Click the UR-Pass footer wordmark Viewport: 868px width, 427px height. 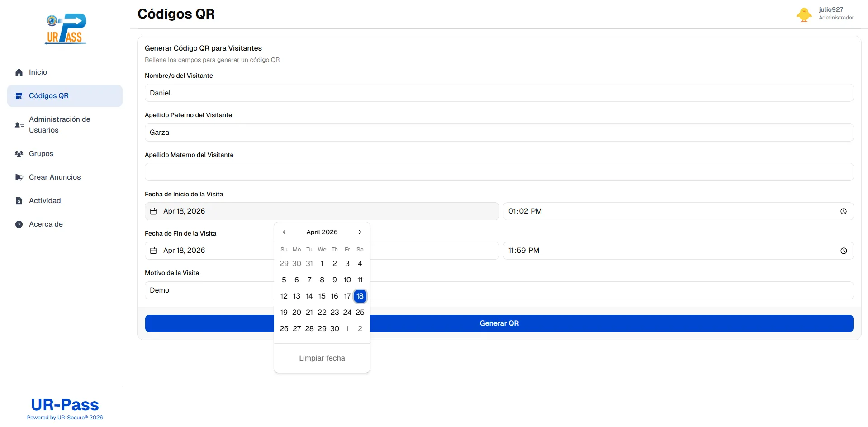pyautogui.click(x=65, y=405)
